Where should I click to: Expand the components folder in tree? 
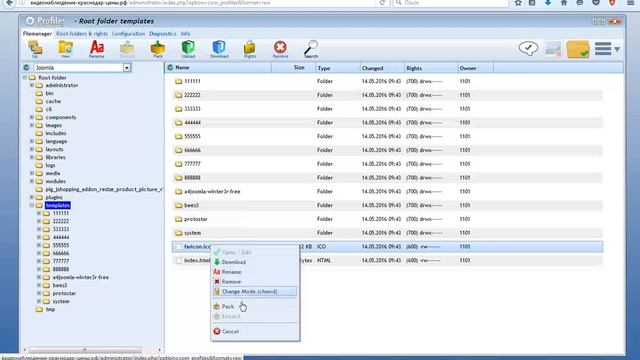32,117
